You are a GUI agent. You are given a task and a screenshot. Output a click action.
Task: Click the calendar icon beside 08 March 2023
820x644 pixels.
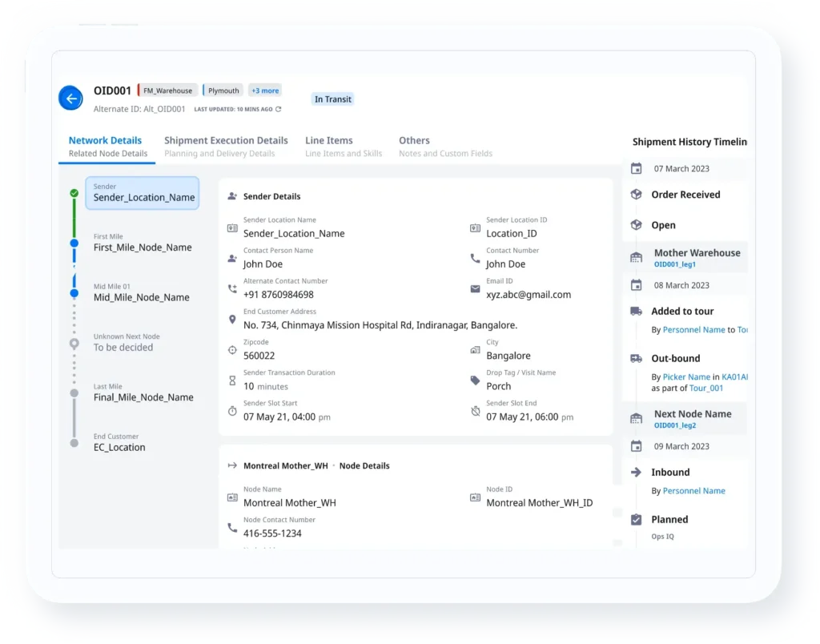(x=637, y=285)
